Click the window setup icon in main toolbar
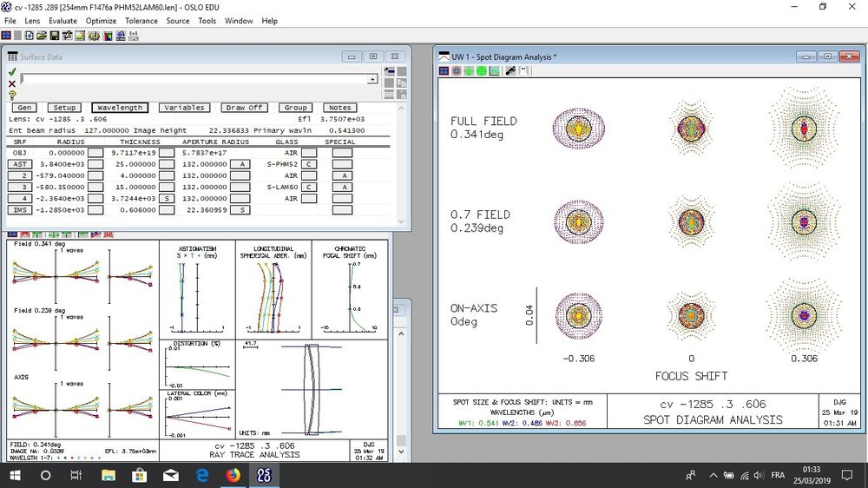 pyautogui.click(x=6, y=36)
